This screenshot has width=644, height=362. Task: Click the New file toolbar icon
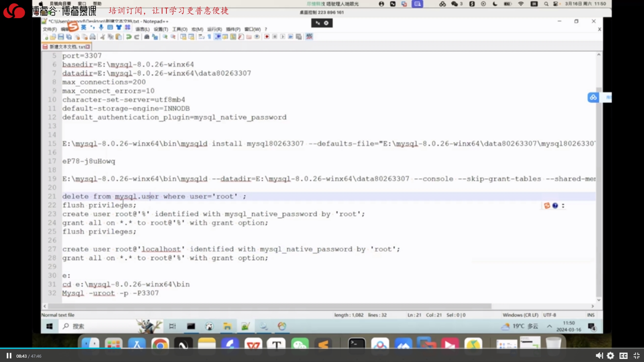[46, 37]
